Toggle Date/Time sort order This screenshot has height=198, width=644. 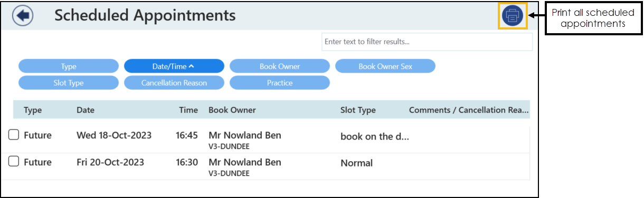pyautogui.click(x=174, y=66)
